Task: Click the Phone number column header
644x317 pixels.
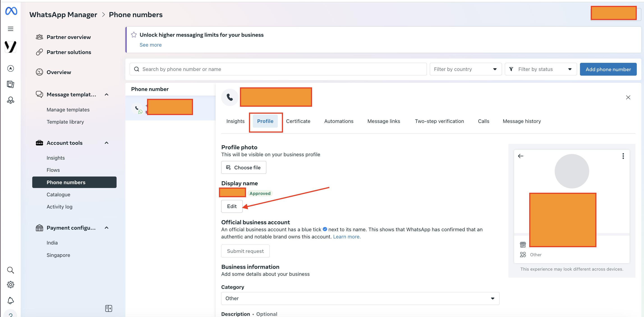Action: click(150, 89)
